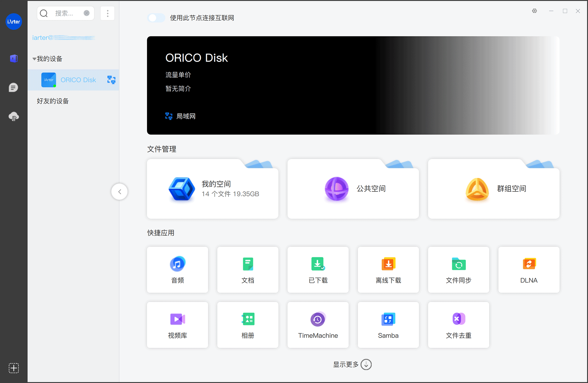Open the 离线下载 offline download app
Viewport: 588px width, 383px height.
click(388, 270)
